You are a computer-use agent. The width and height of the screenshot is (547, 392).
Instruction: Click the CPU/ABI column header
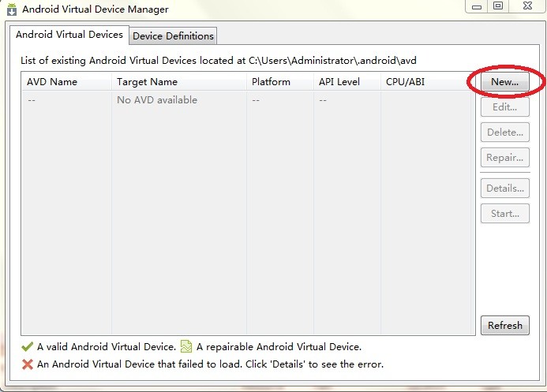click(425, 82)
